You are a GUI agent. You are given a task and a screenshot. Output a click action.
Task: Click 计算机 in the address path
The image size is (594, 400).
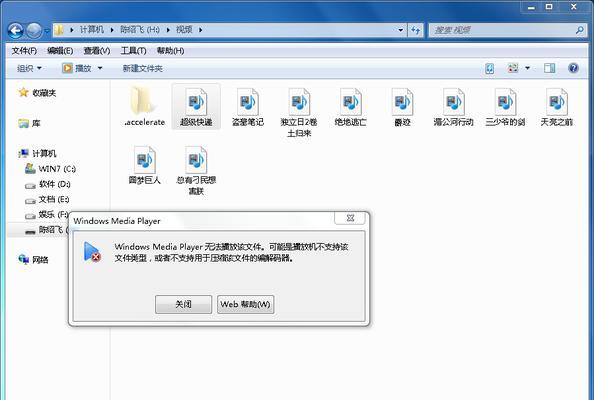92,30
